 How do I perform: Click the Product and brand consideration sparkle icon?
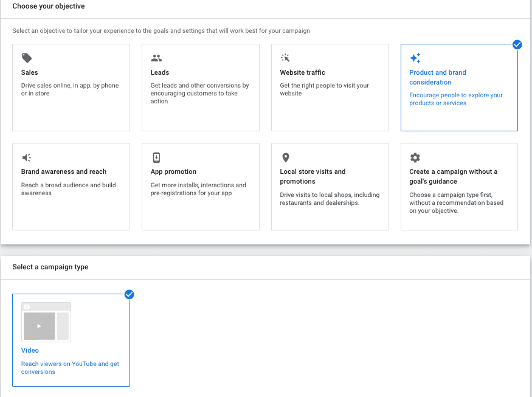[x=415, y=57]
